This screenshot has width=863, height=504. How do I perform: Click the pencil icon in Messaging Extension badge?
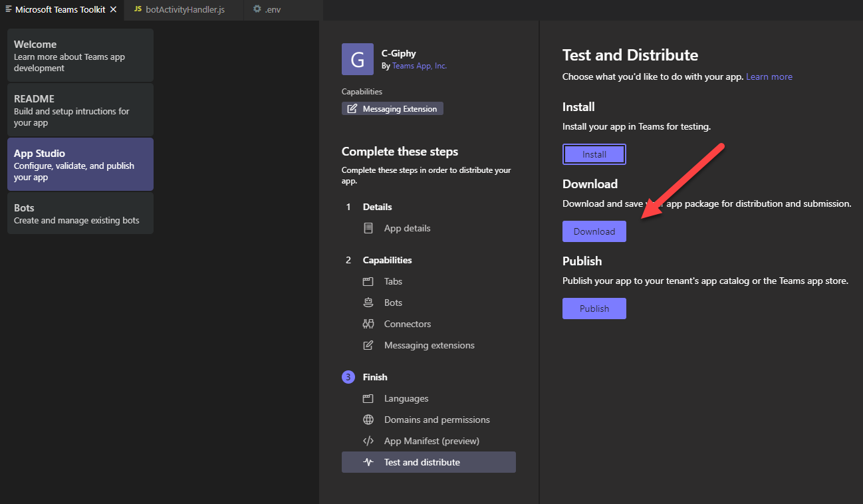click(x=351, y=109)
